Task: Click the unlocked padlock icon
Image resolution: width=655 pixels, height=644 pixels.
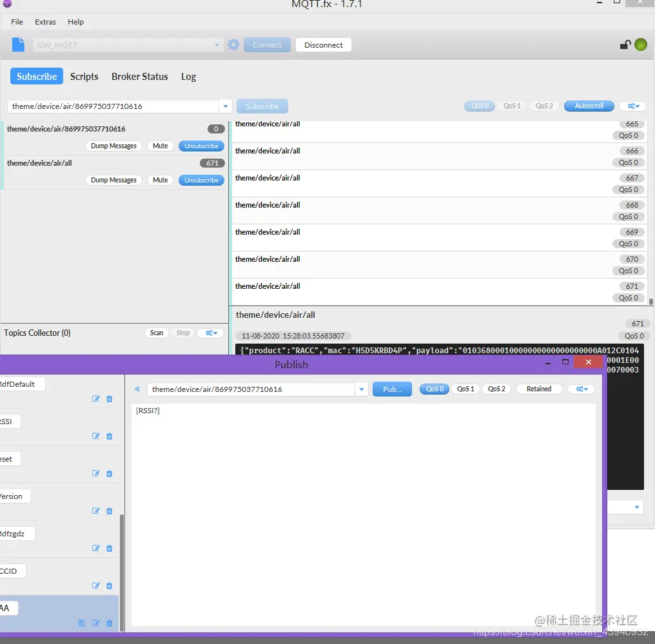Action: 625,44
